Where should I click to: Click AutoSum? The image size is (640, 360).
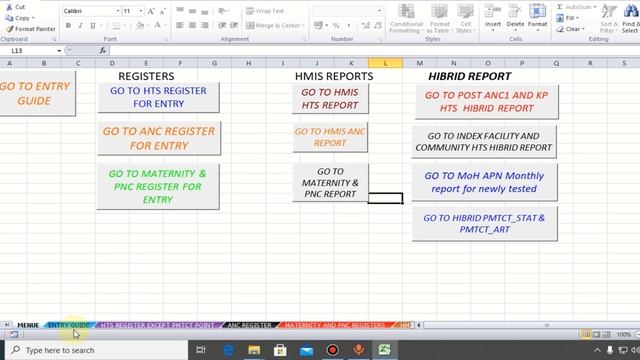tap(576, 7)
